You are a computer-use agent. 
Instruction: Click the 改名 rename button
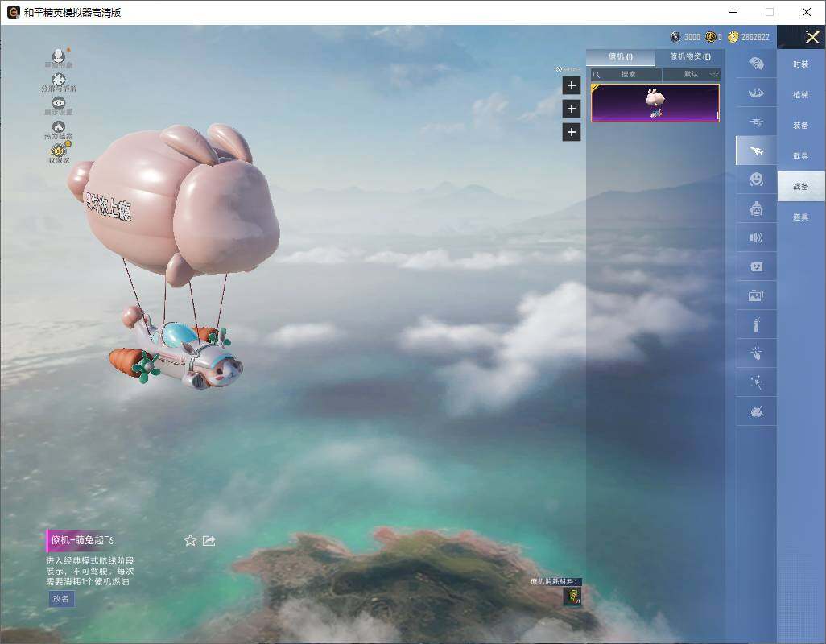61,599
